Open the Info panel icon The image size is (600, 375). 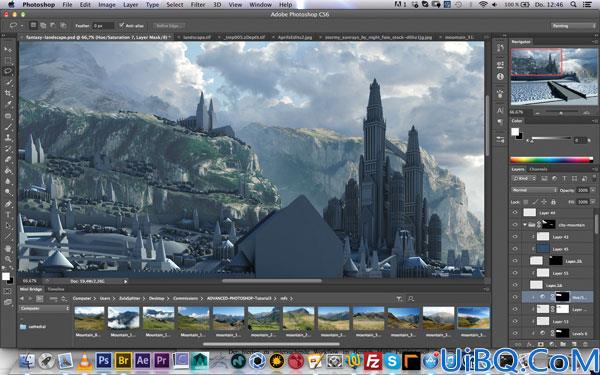click(x=500, y=76)
